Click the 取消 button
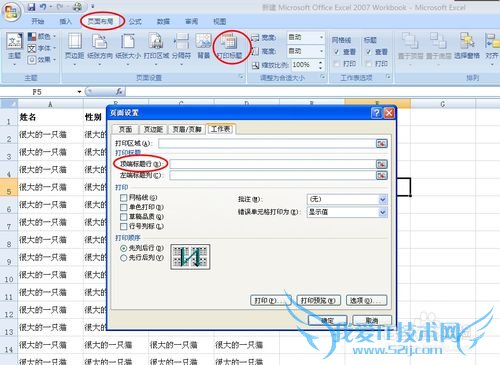The width and height of the screenshot is (500, 365). click(372, 320)
